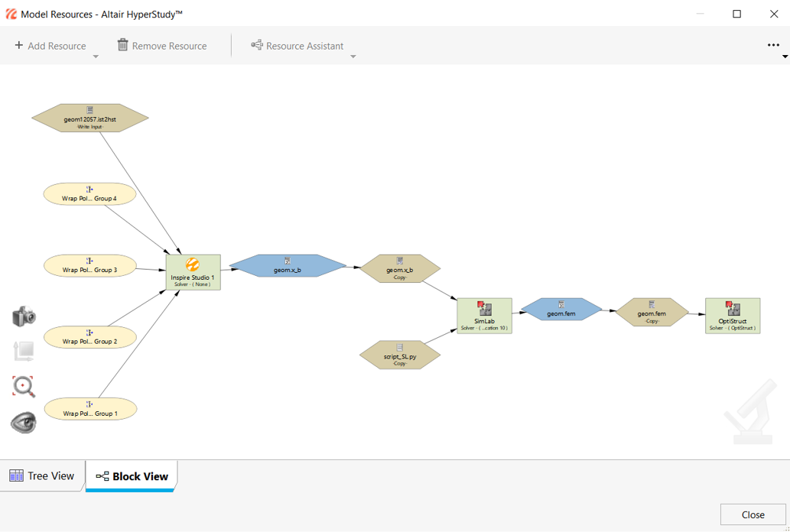Select the geom12057.ist2hst Write Input node
790x532 pixels.
90,118
